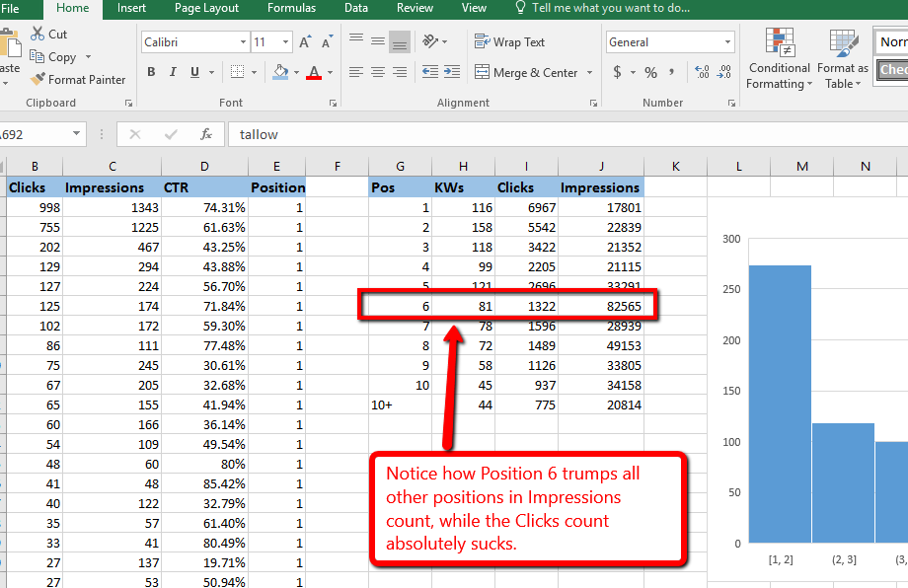
Task: Open the View tab
Action: pos(474,8)
